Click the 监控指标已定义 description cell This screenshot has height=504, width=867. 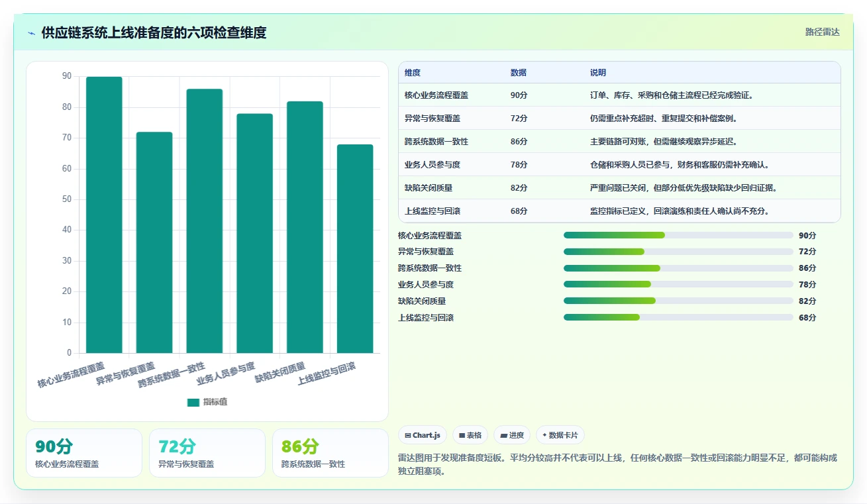pyautogui.click(x=680, y=211)
